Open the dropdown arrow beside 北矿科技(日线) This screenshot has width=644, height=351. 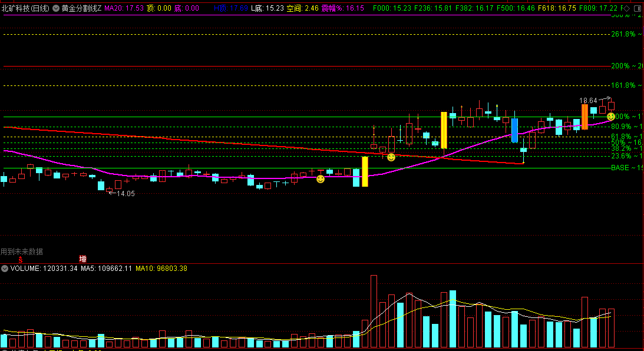click(x=56, y=8)
